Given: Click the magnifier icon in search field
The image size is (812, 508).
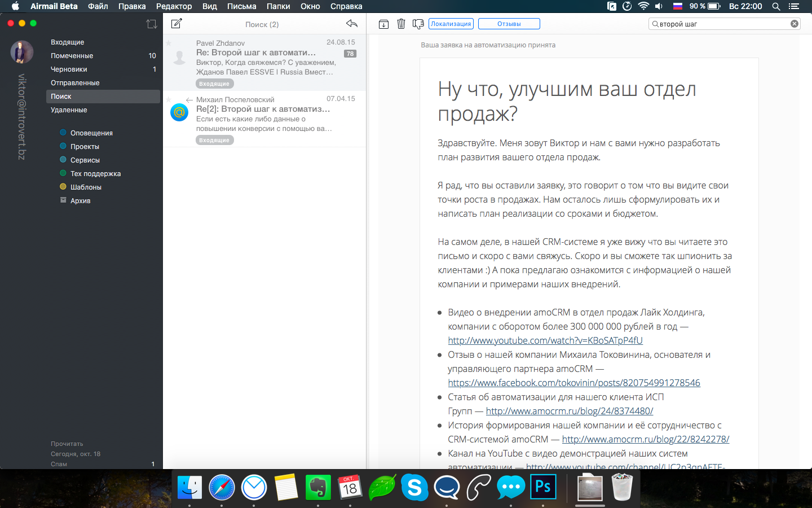Looking at the screenshot, I should click(x=655, y=24).
